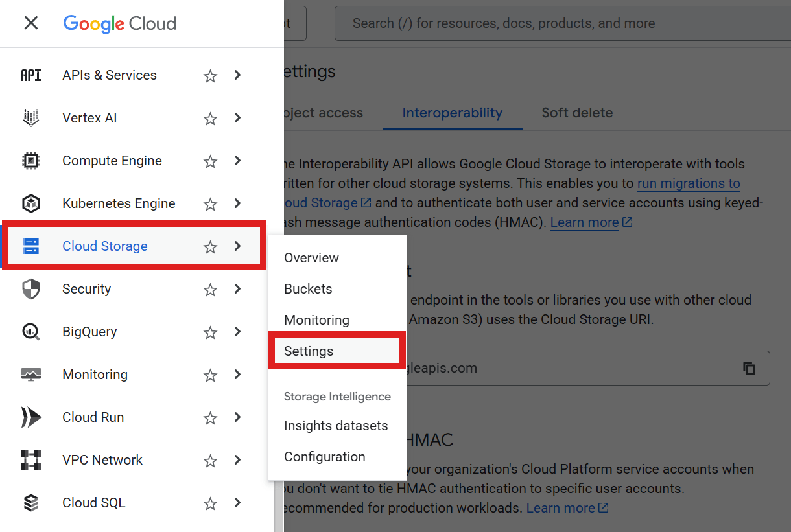Select VPC Network menu label
The width and height of the screenshot is (791, 532).
click(102, 460)
